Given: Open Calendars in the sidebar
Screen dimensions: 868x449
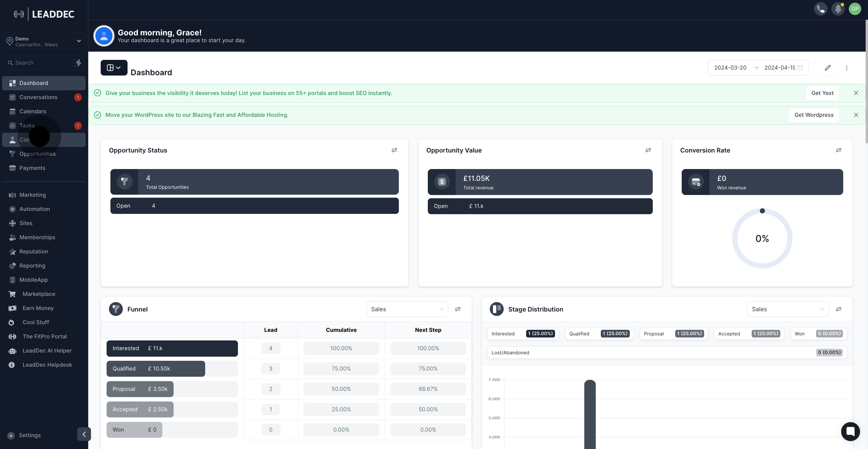Looking at the screenshot, I should [x=44, y=112].
